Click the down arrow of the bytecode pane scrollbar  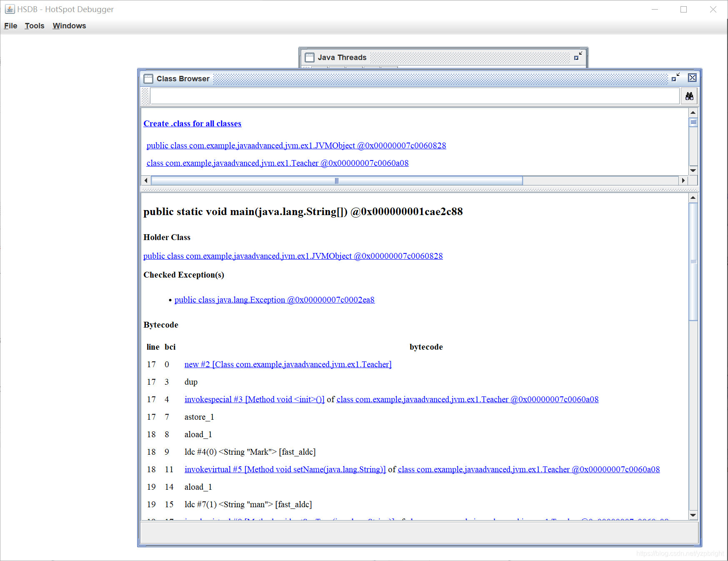point(693,515)
